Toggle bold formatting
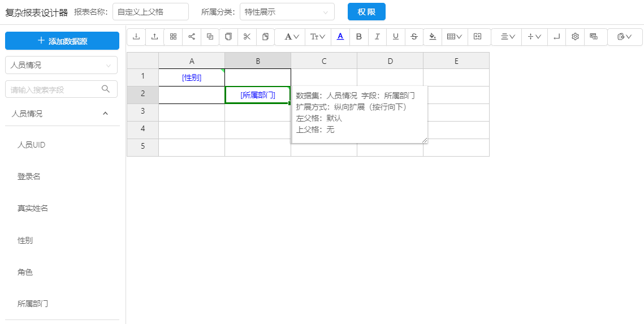 358,37
